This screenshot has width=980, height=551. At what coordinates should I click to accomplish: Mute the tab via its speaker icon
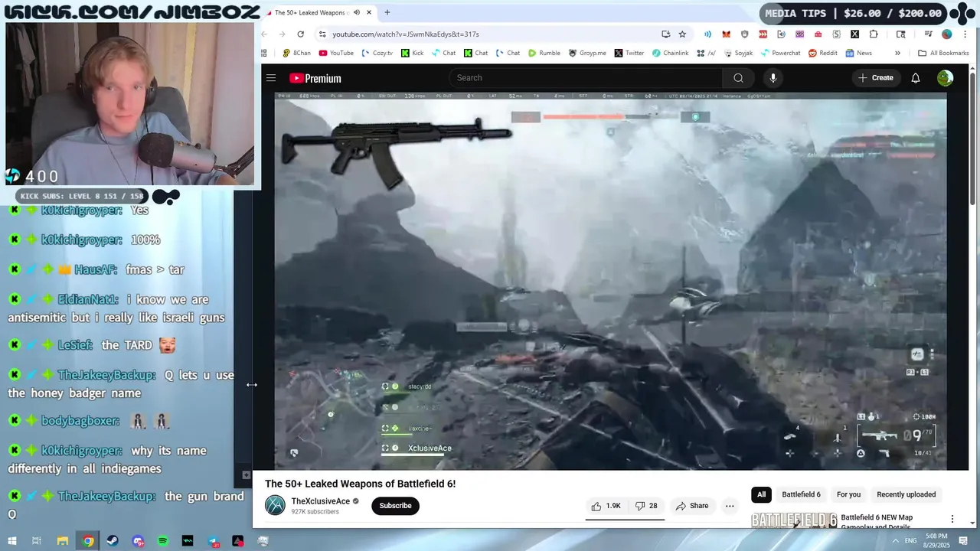click(357, 13)
